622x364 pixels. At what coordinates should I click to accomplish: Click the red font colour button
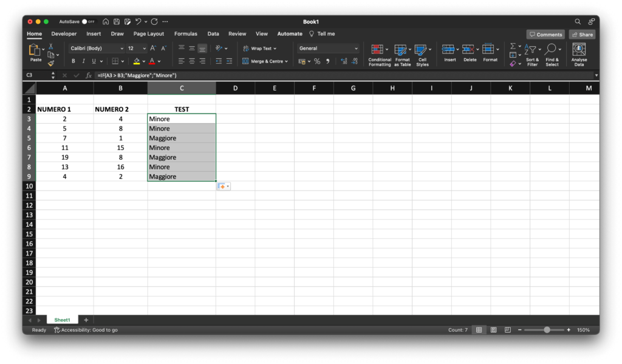152,61
